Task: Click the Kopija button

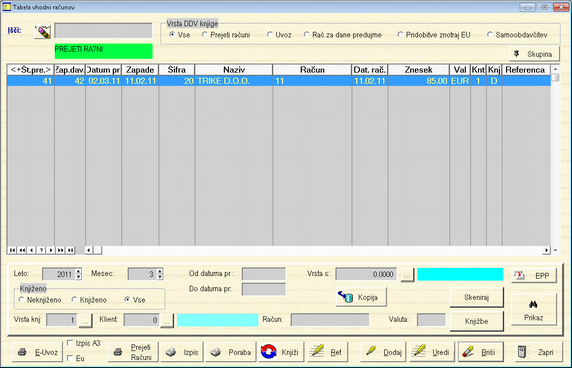Action: [361, 297]
